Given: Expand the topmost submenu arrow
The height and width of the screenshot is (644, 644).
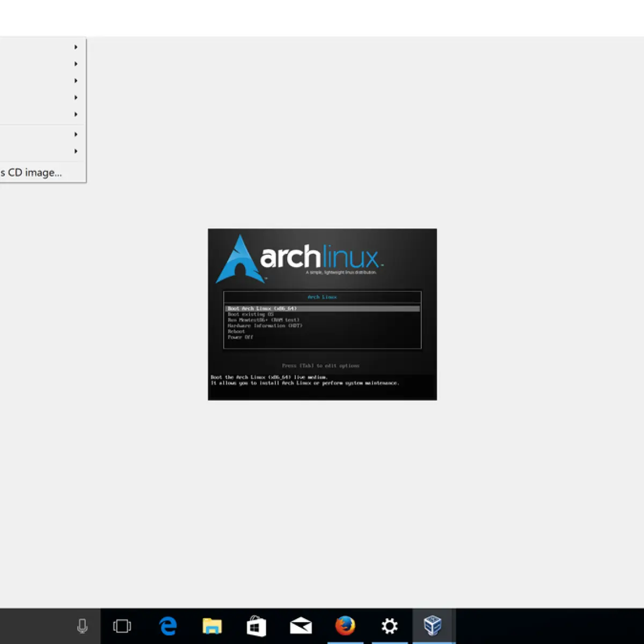Looking at the screenshot, I should pos(76,47).
